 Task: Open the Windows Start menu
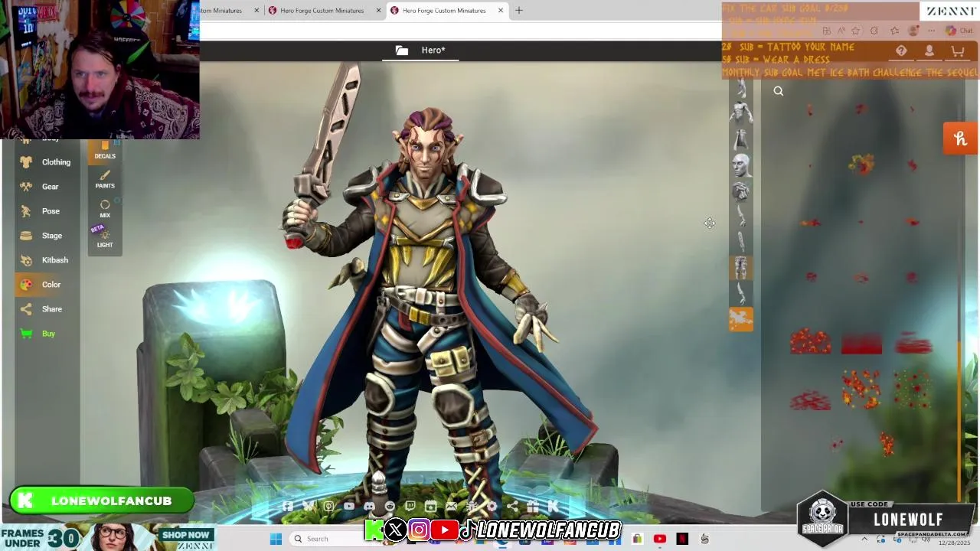click(x=276, y=539)
